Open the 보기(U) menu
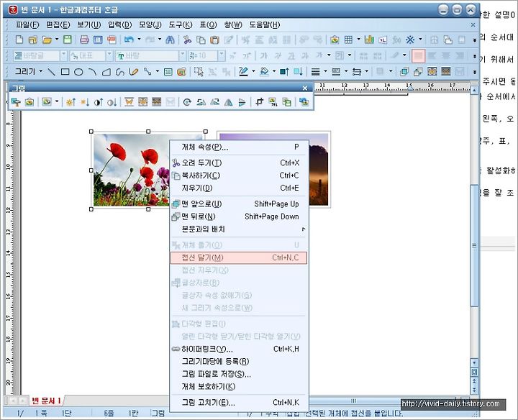This screenshot has width=518, height=420. point(89,24)
